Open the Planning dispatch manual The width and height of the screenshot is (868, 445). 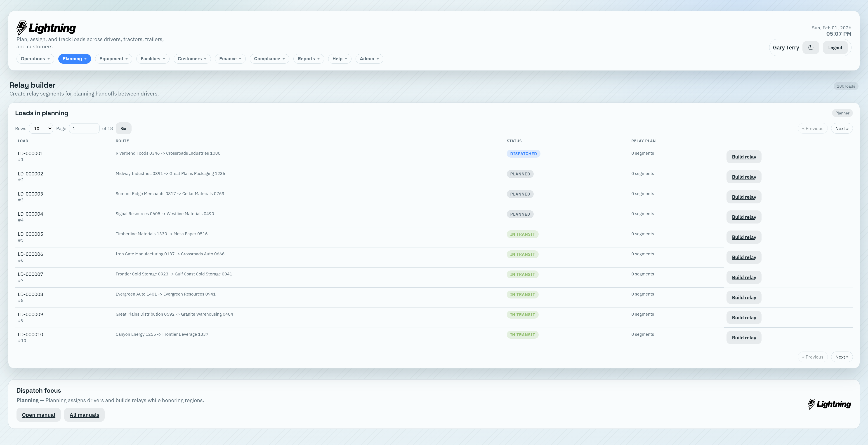38,415
